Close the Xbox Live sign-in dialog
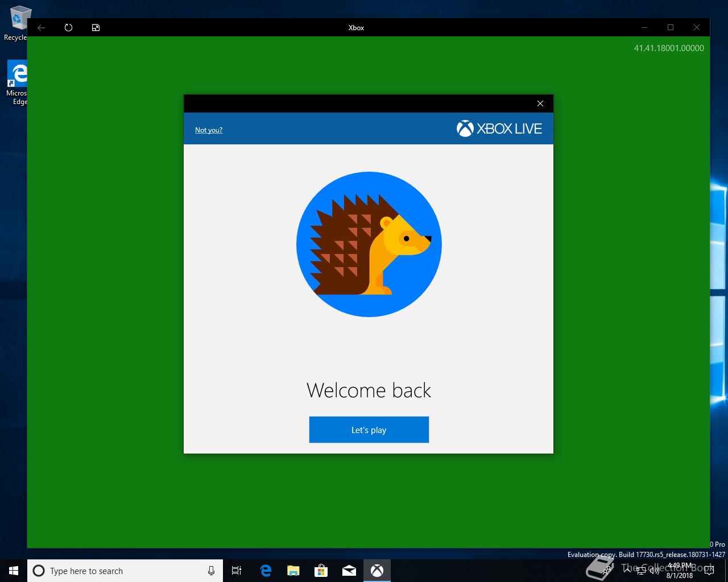Screen dimensions: 728x582 coord(540,103)
